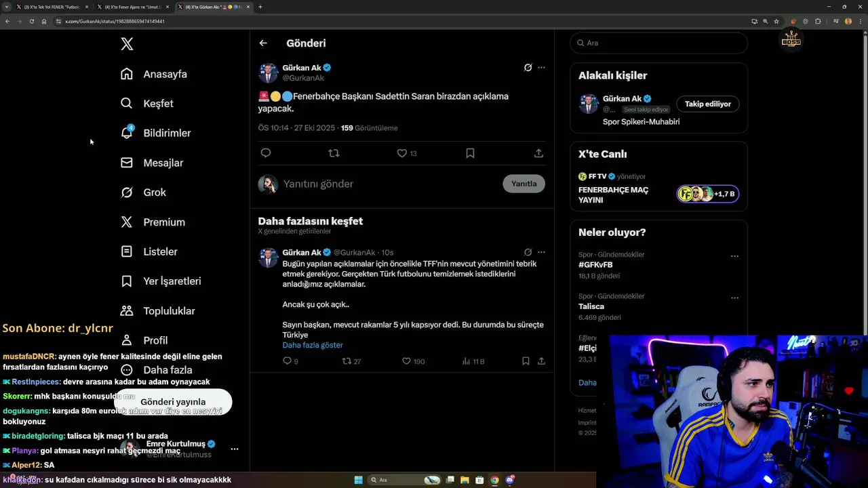The height and width of the screenshot is (488, 868).
Task: Open Bildirimler notifications bell
Action: [127, 133]
